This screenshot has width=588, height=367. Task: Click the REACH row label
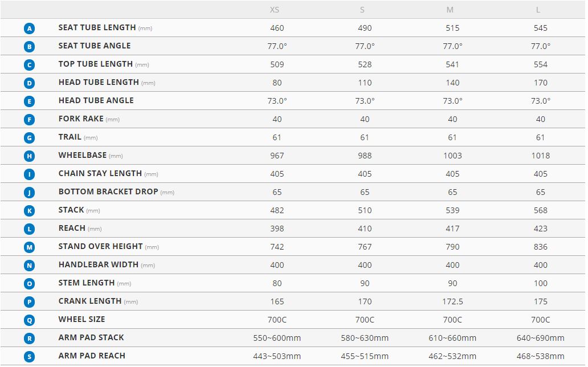72,228
